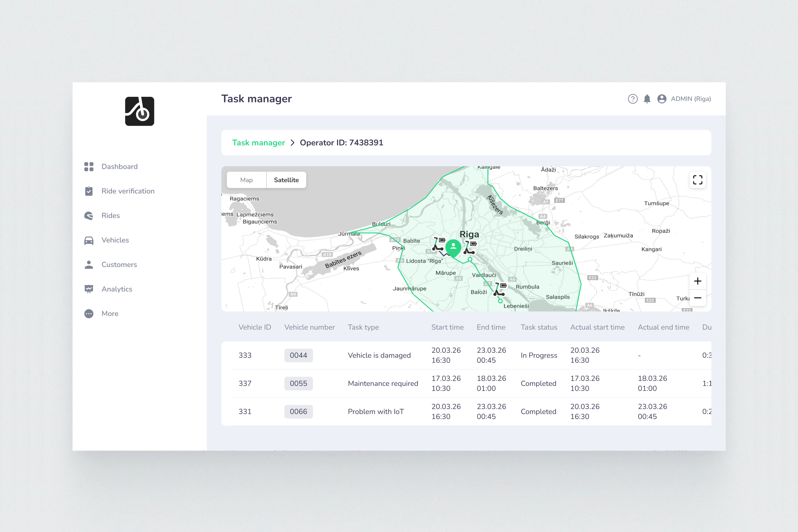Zoom in on the map
Screen dimensions: 798x532
click(x=698, y=281)
